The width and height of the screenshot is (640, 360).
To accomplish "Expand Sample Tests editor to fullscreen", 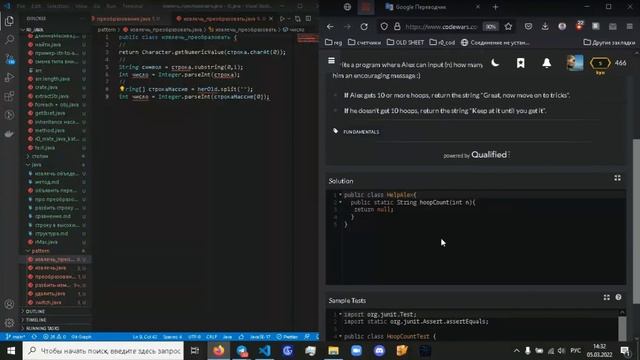I will pyautogui.click(x=607, y=298).
